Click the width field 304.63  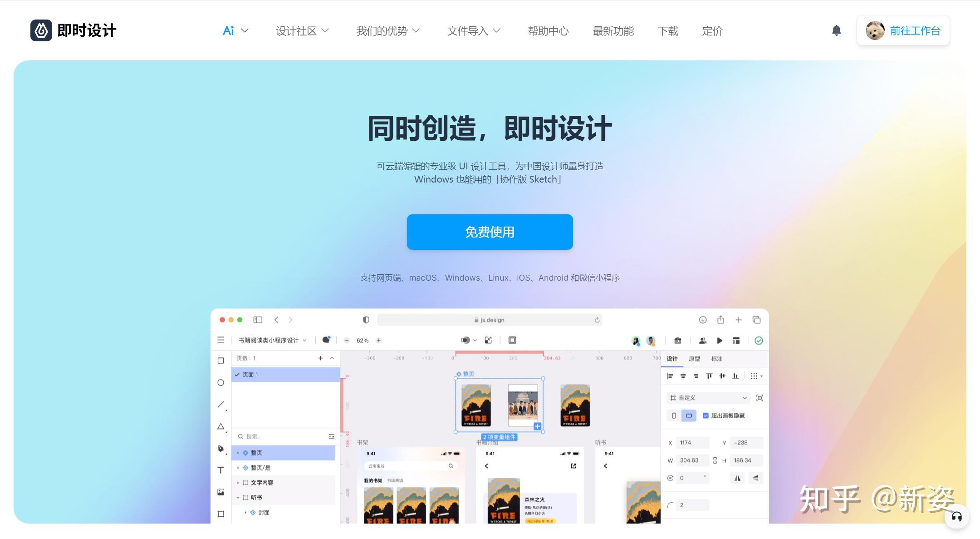[692, 460]
